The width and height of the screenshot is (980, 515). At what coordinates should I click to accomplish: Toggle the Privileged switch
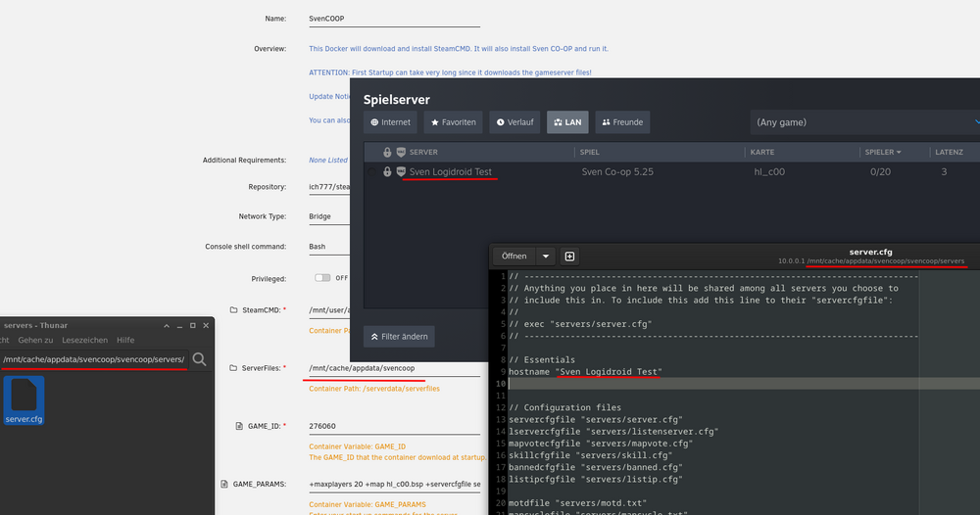click(x=322, y=278)
